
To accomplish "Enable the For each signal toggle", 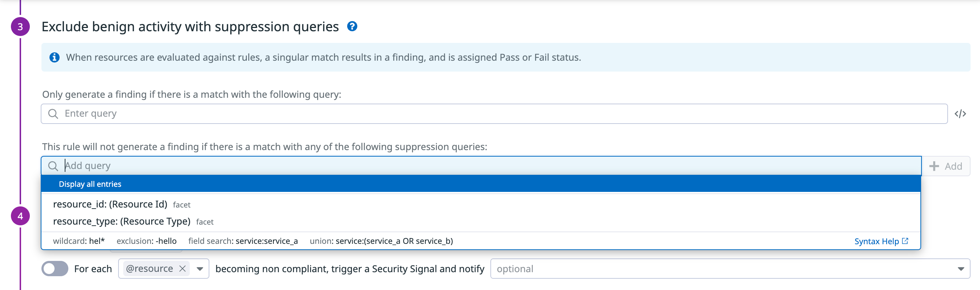I will [x=55, y=269].
